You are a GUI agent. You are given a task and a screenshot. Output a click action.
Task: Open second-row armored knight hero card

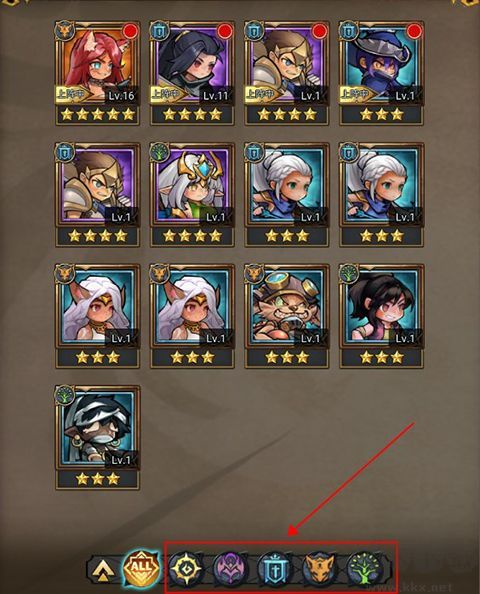(x=97, y=194)
